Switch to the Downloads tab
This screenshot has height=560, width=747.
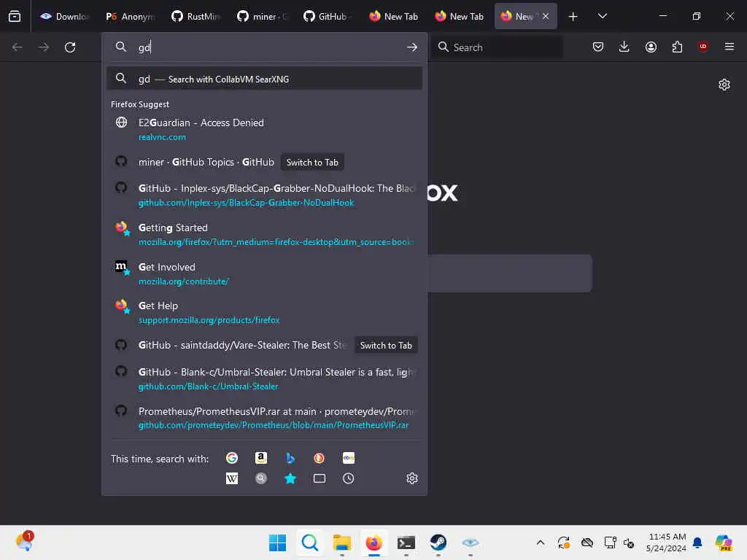coord(64,16)
